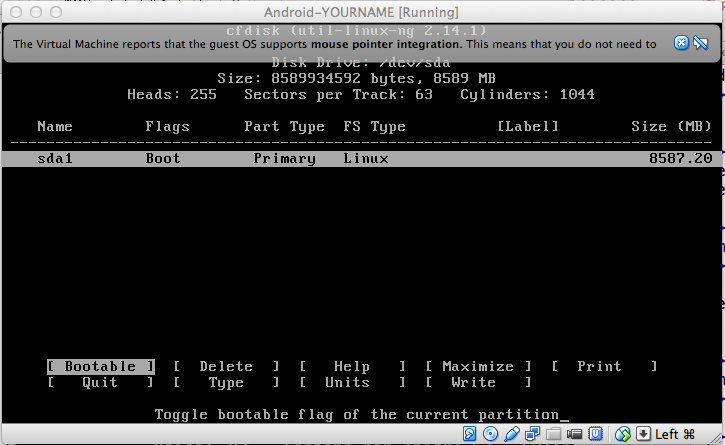Click the mouse pointer integration notification text

pyautogui.click(x=335, y=44)
